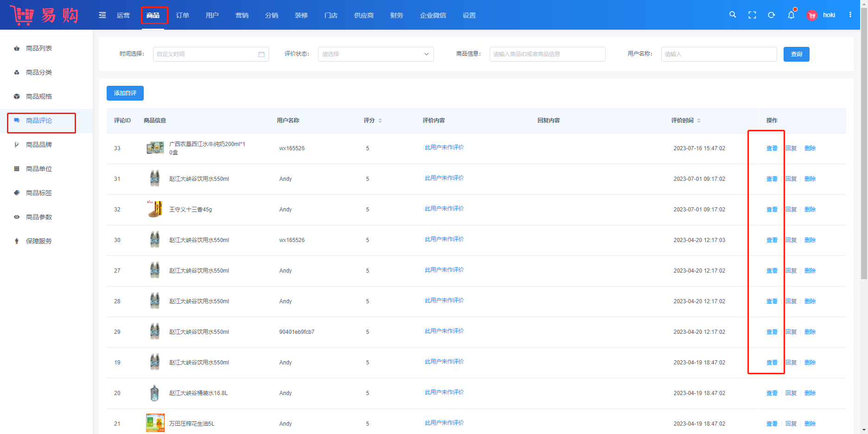Click the hoki user avatar
868x434 pixels.
tap(812, 15)
